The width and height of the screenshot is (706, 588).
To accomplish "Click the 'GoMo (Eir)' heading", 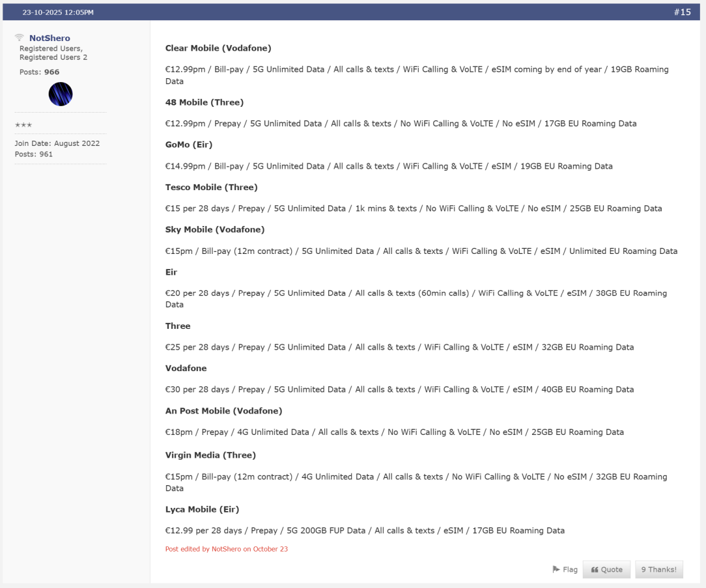I will click(x=189, y=145).
